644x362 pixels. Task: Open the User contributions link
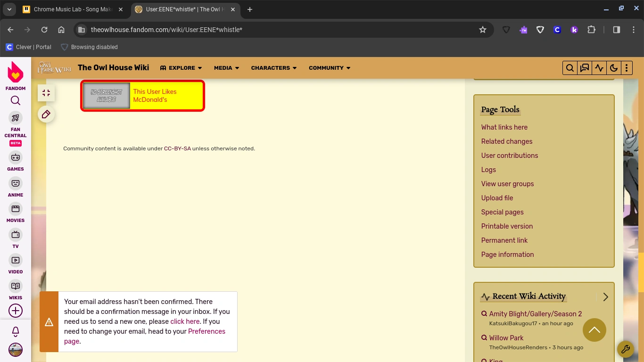[x=510, y=156]
